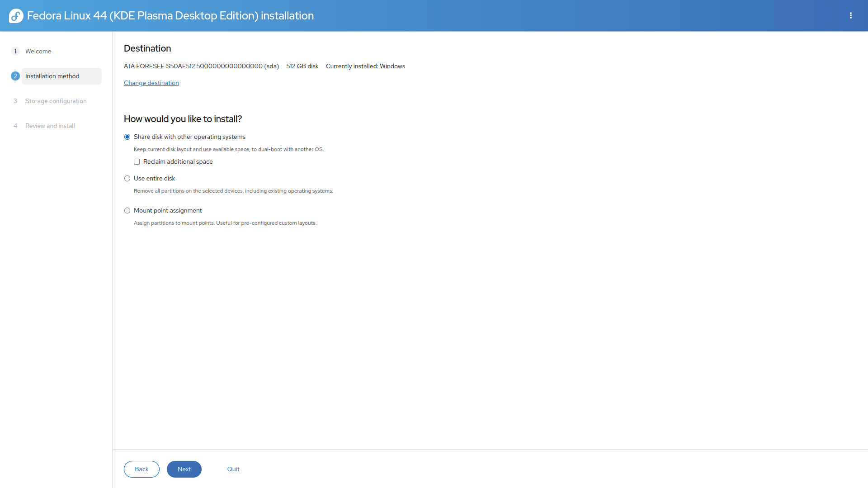Choose Use entire disk option
The width and height of the screenshot is (868, 488).
pyautogui.click(x=127, y=179)
